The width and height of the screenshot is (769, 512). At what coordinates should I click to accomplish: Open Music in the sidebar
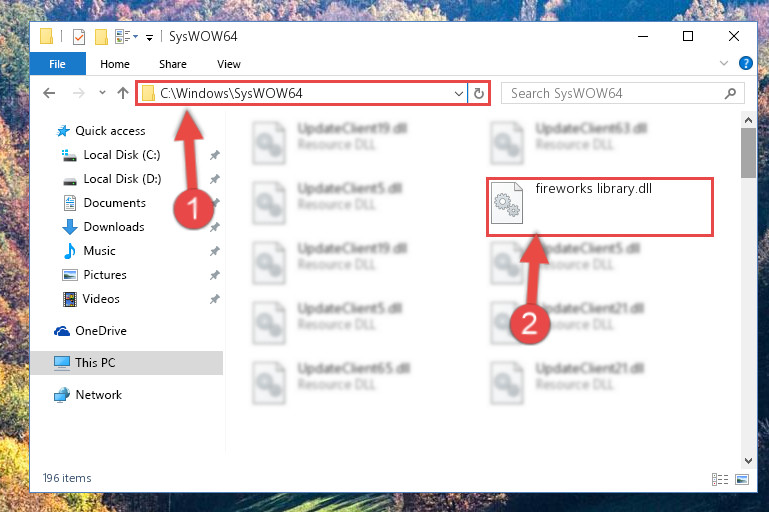coord(99,251)
